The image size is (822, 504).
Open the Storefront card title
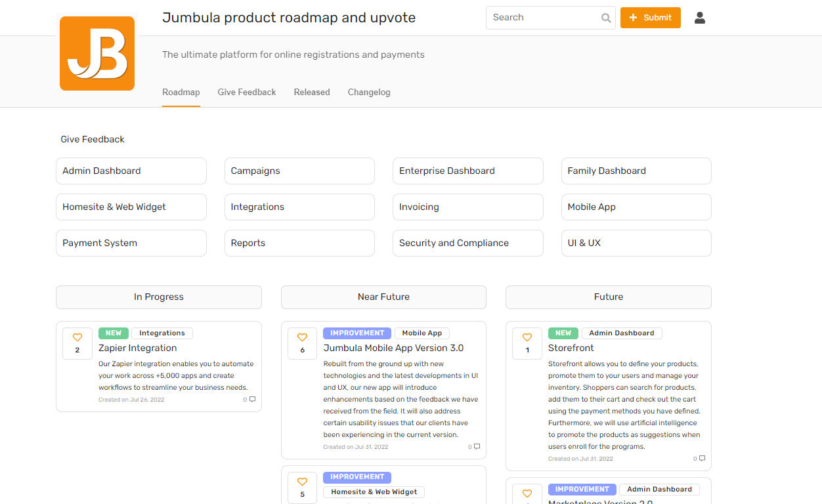click(571, 348)
